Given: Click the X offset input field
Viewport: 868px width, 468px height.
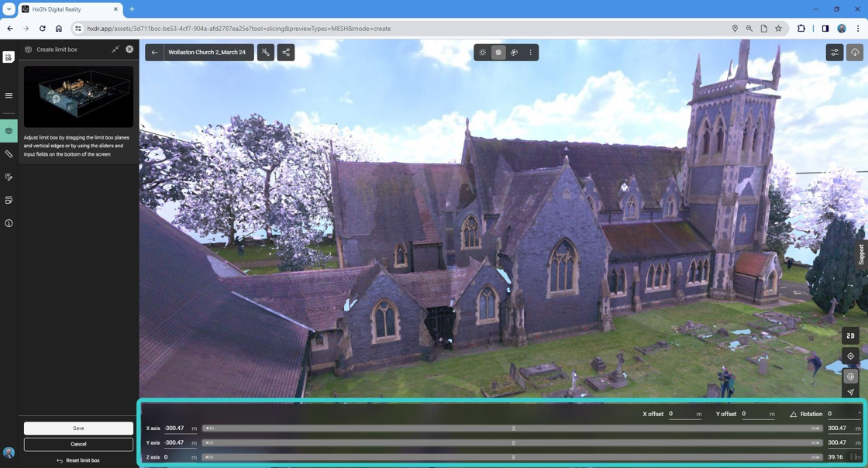Looking at the screenshot, I should pos(680,414).
